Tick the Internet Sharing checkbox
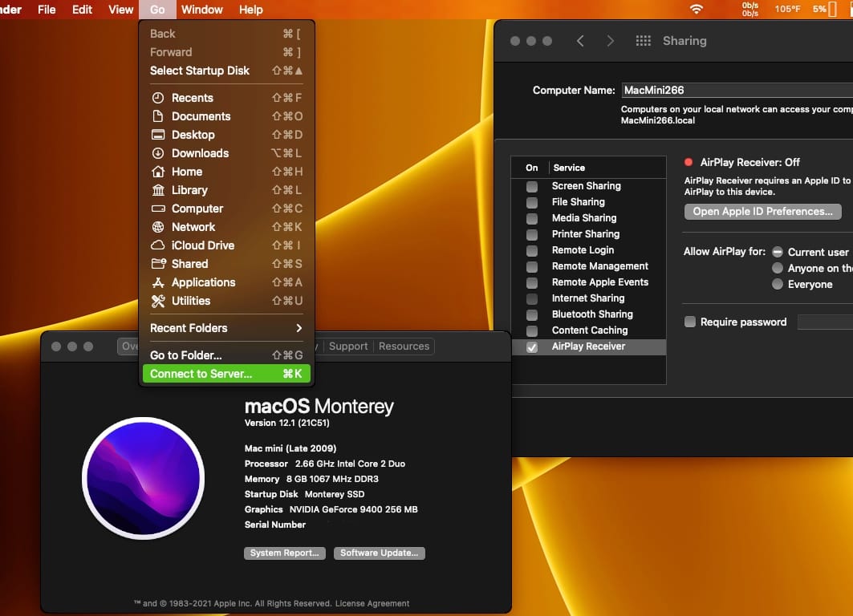853x616 pixels. (532, 298)
